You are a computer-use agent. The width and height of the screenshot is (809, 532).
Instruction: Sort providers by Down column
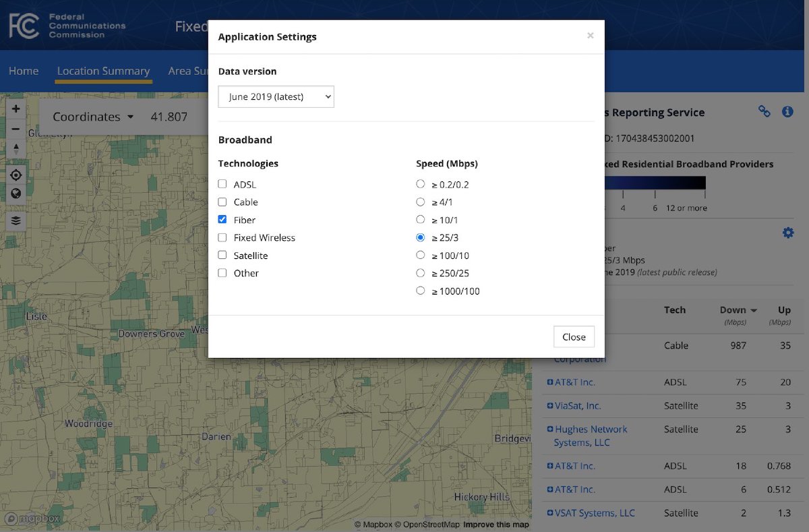click(x=738, y=310)
